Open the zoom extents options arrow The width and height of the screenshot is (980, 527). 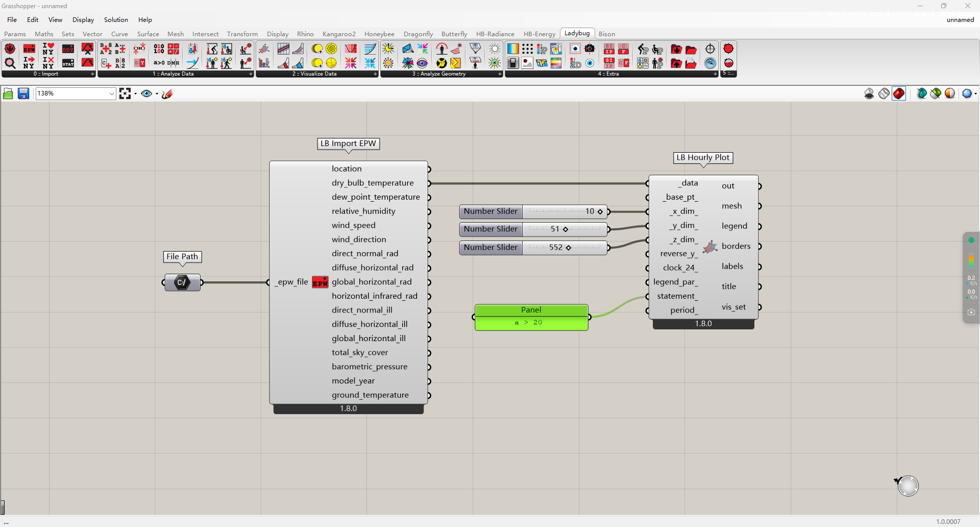(x=135, y=94)
